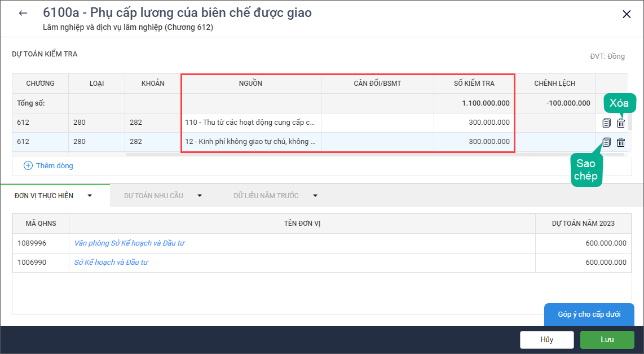Copy the row with source 110
This screenshot has height=354, width=644.
(x=607, y=123)
